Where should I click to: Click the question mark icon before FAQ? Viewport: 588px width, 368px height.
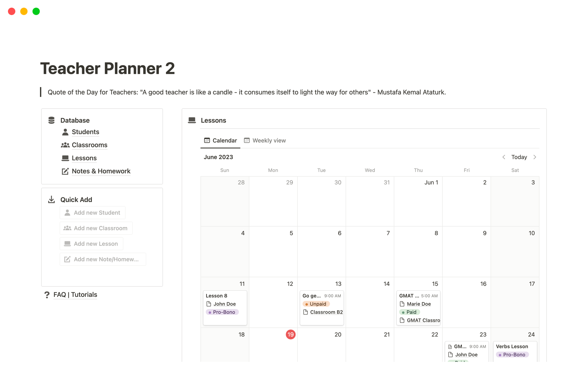(x=47, y=295)
